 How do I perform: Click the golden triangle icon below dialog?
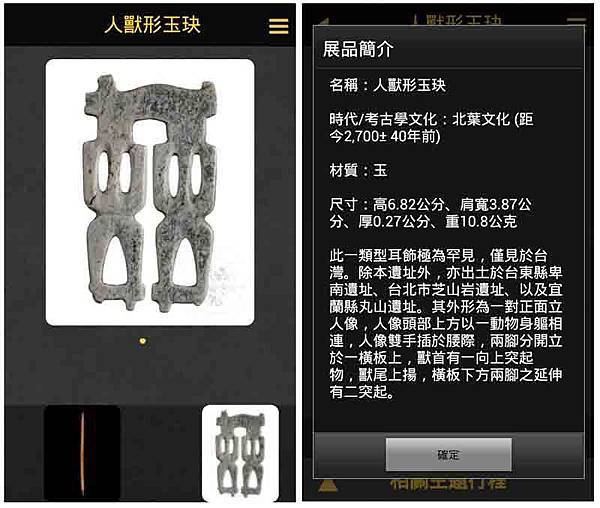tap(328, 486)
